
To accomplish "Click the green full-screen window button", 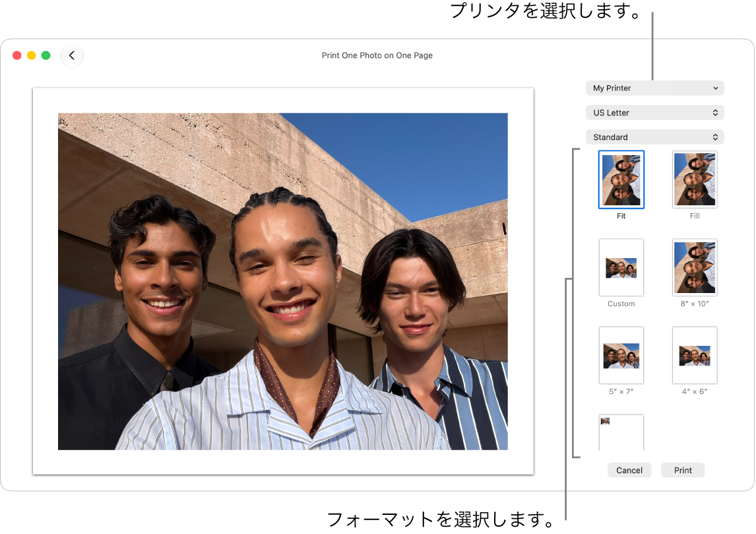I will click(x=46, y=55).
